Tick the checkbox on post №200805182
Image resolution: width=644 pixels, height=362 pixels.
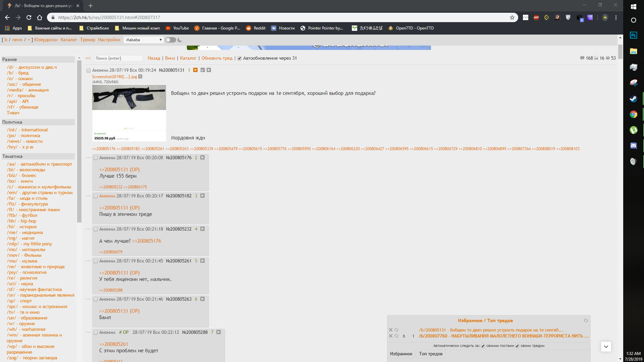coord(96,196)
